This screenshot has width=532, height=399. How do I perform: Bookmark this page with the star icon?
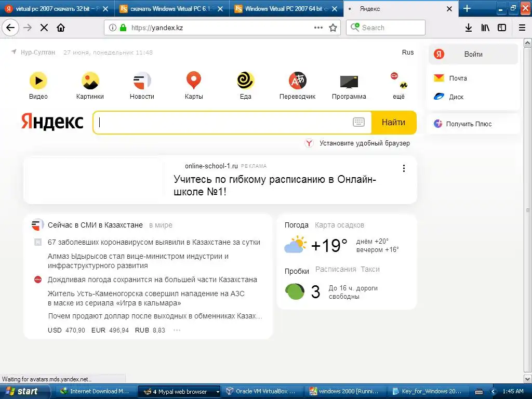point(333,28)
